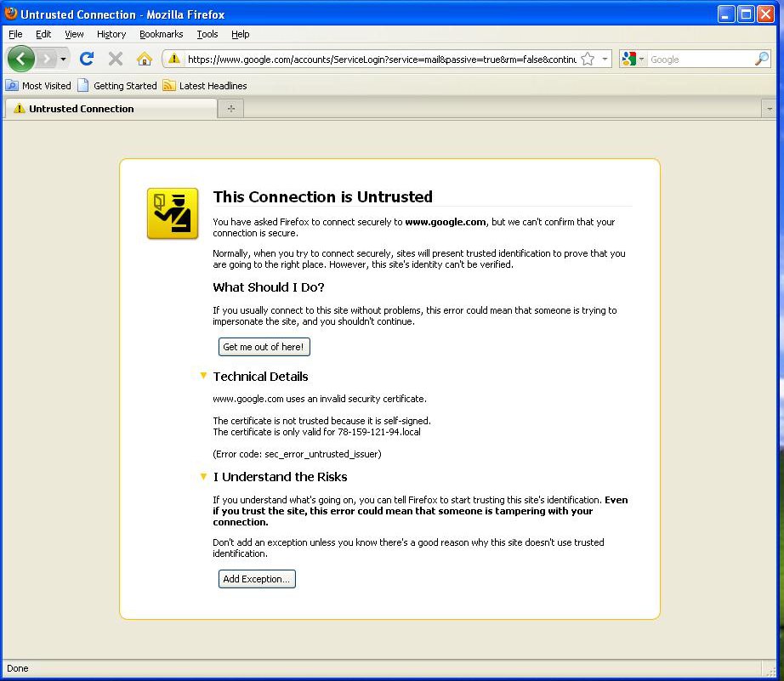Open the Edit menu
The image size is (784, 681).
pyautogui.click(x=43, y=34)
